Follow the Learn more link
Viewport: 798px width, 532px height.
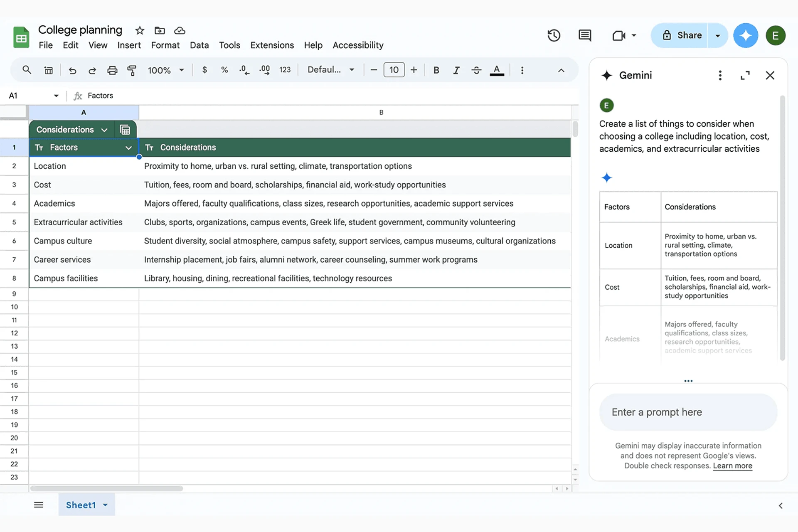click(x=733, y=466)
